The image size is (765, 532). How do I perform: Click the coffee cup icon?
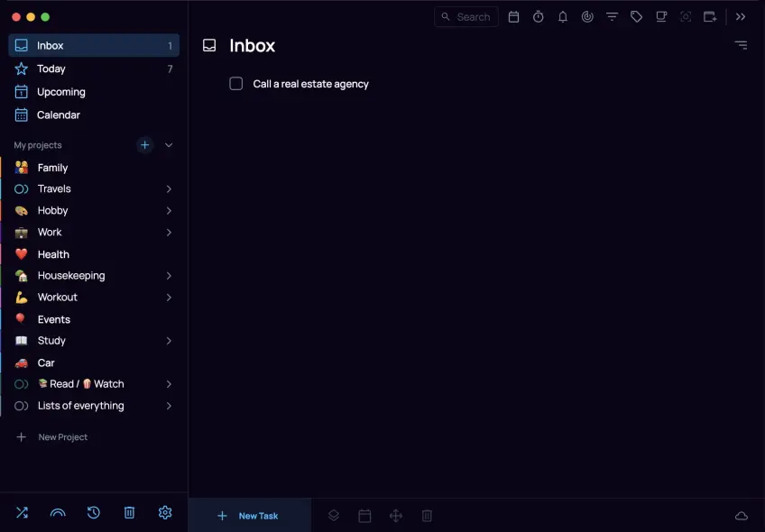click(661, 17)
